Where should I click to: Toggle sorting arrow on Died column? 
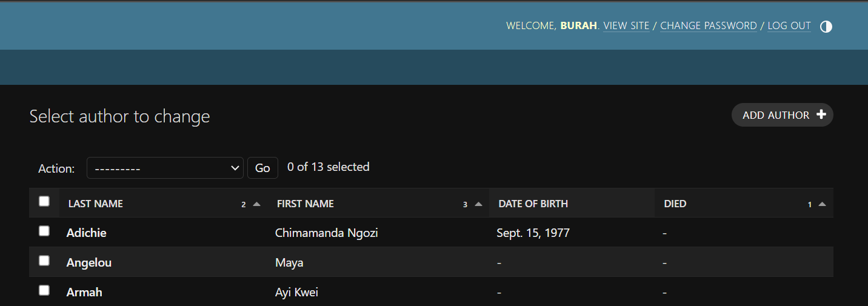click(x=822, y=204)
